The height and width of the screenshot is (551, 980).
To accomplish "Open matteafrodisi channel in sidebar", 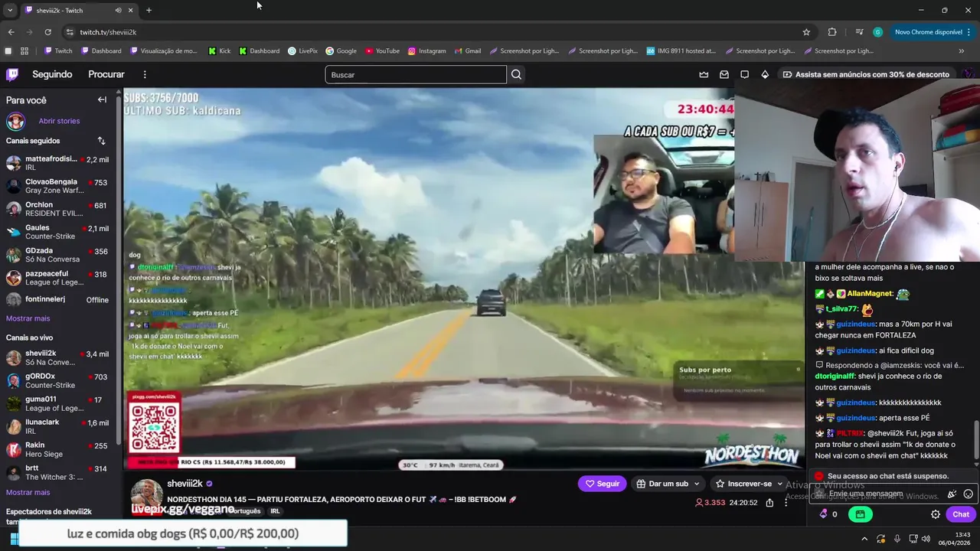I will [x=58, y=163].
